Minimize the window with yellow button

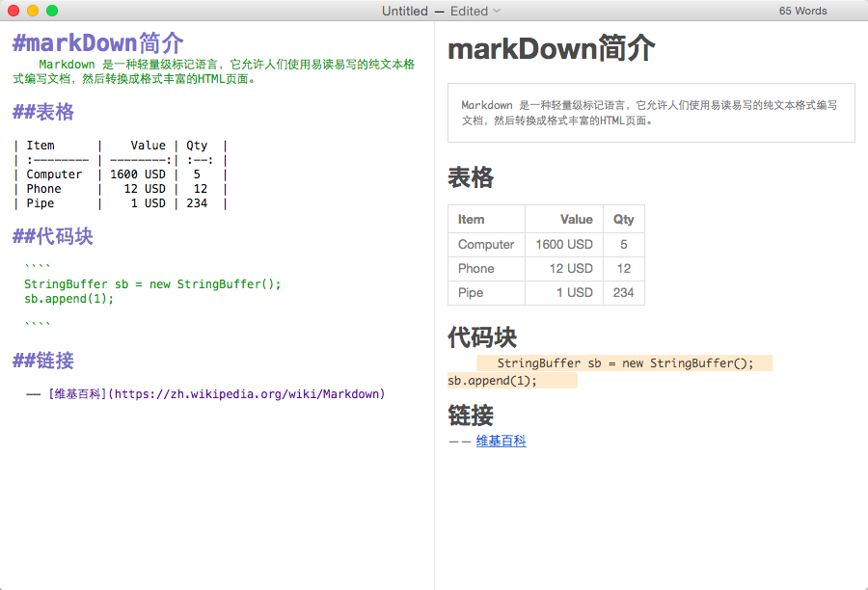[x=33, y=11]
